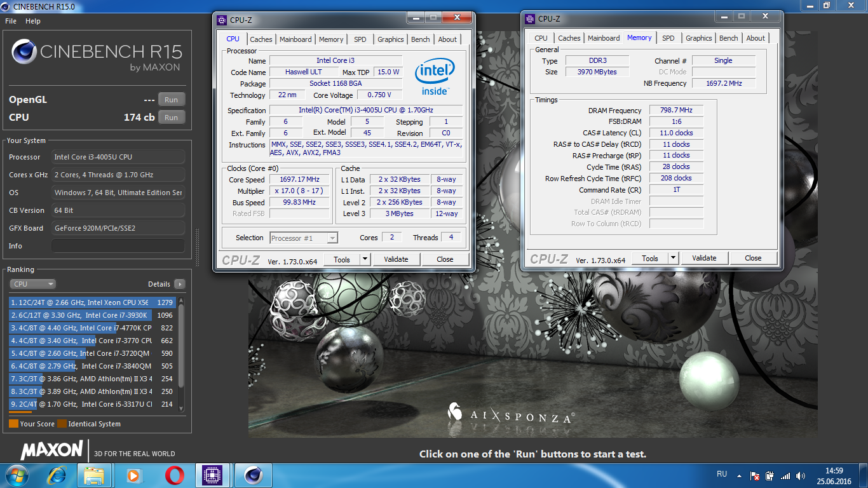This screenshot has width=868, height=488.
Task: Switch to Bench tab in right CPU-Z window
Action: 729,38
